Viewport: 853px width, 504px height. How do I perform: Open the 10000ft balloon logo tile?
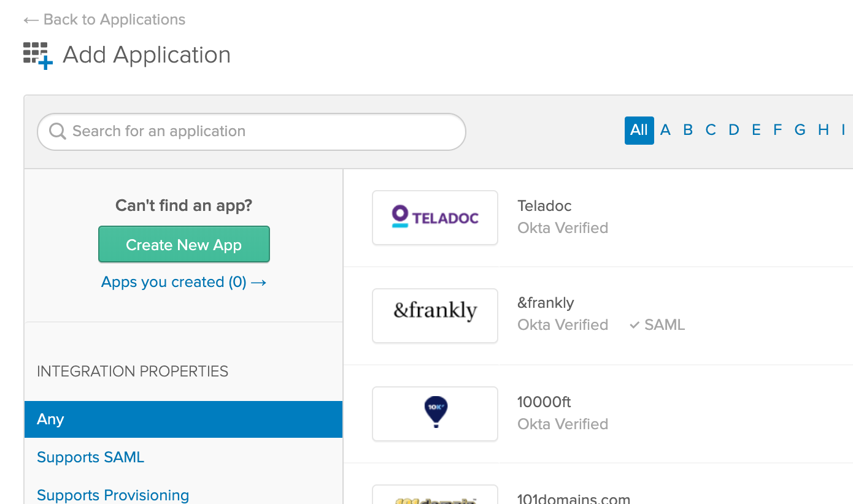coord(435,414)
